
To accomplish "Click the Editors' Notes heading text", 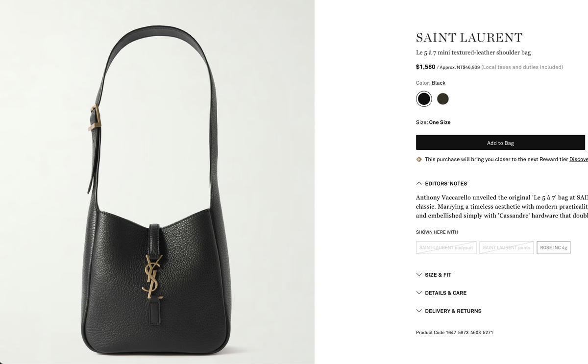I will tap(446, 184).
